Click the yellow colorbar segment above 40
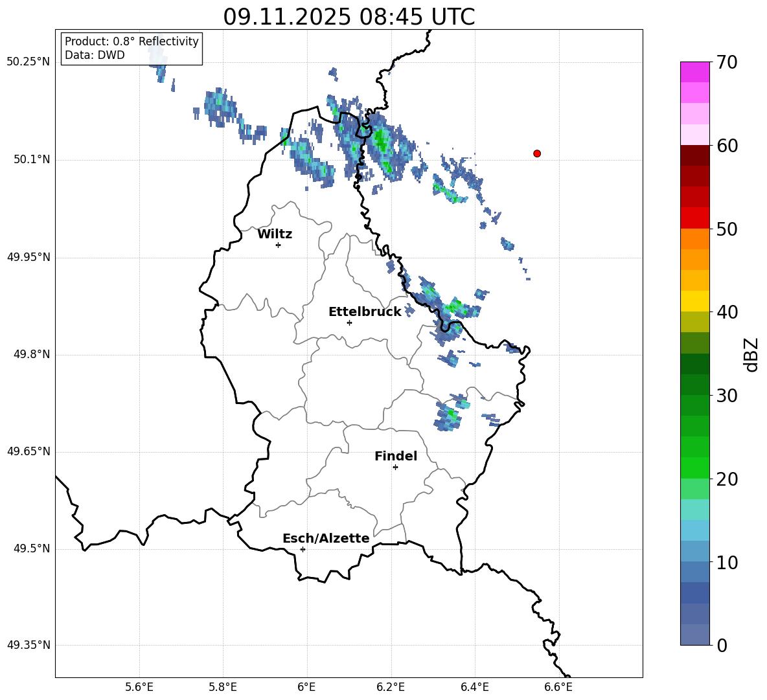The image size is (767, 700). (x=695, y=301)
